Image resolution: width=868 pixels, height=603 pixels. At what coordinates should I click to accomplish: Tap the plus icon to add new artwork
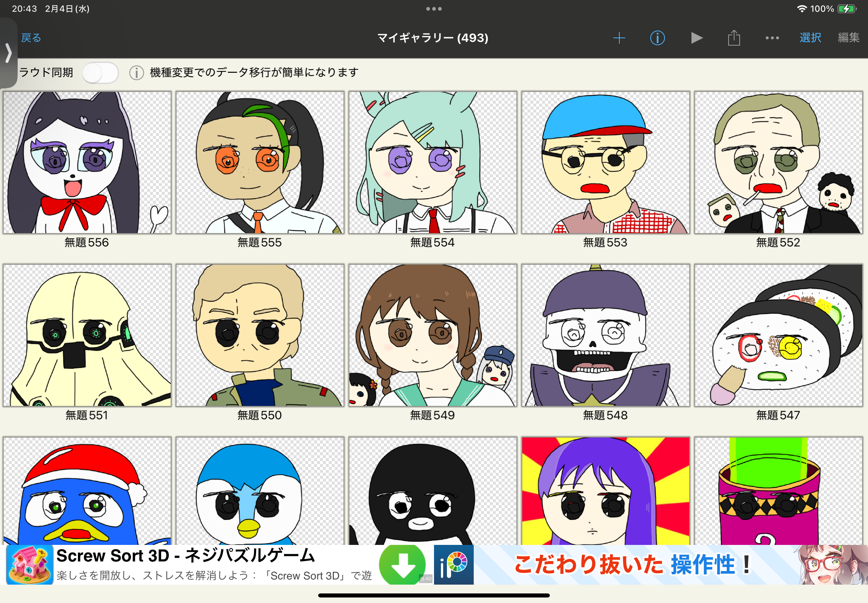pyautogui.click(x=619, y=38)
